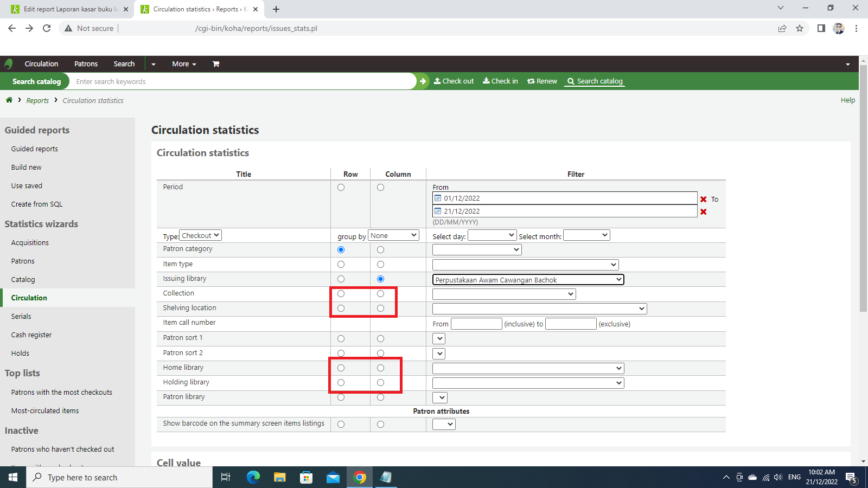
Task: Select Column radio for Collection
Action: point(380,294)
